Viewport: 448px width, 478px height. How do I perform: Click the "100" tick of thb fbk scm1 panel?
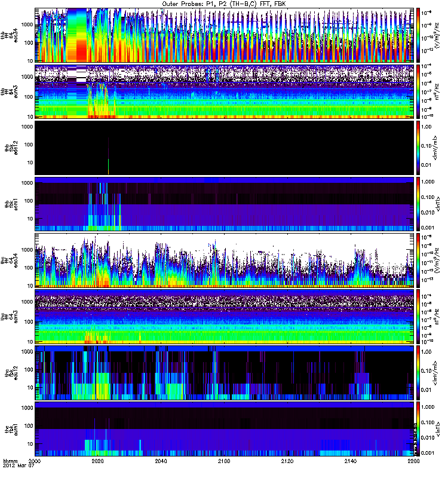[x=29, y=201]
